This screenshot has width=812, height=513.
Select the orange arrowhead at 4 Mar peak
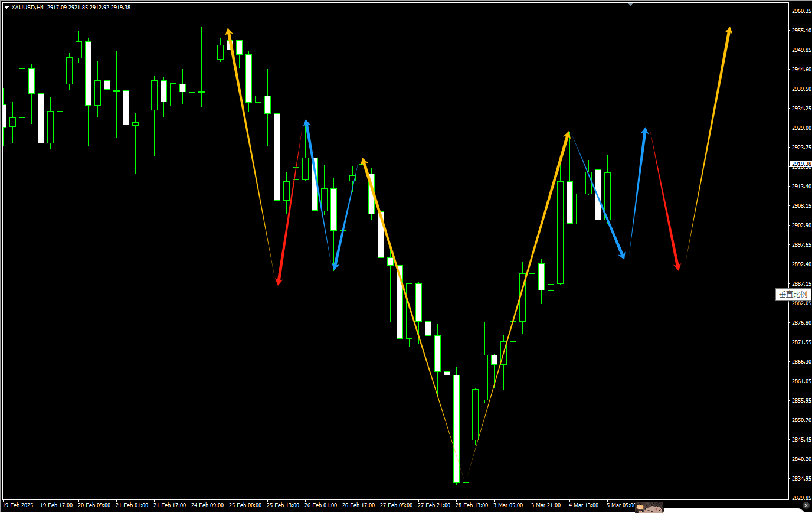[x=568, y=135]
